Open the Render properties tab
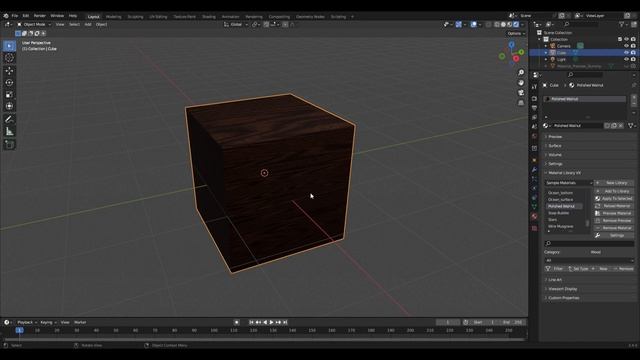Viewport: 640px width, 360px height. pyautogui.click(x=534, y=98)
